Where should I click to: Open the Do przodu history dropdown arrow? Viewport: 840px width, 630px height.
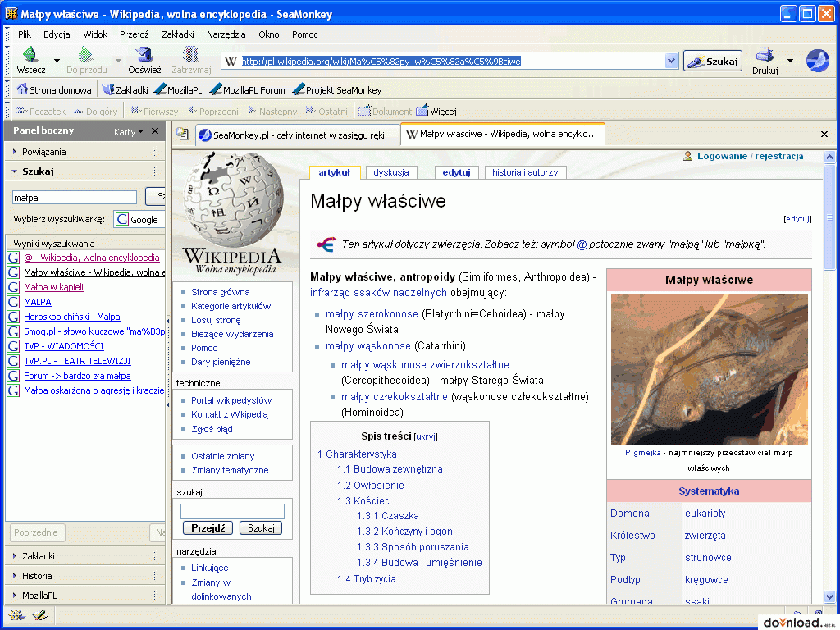[118, 61]
